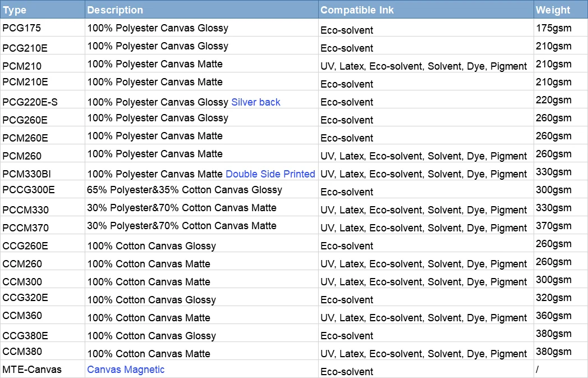The width and height of the screenshot is (588, 378).
Task: Open the Double Side Printed link
Action: tap(270, 174)
